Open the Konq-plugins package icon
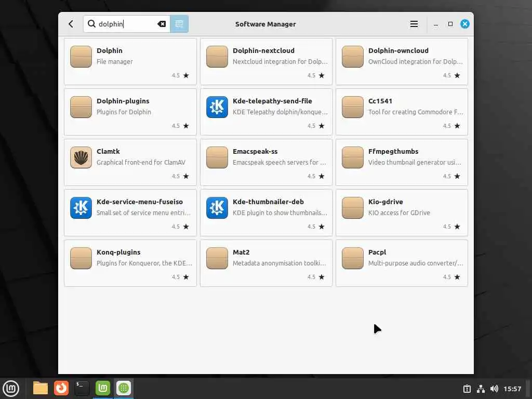The width and height of the screenshot is (532, 399). 81,258
